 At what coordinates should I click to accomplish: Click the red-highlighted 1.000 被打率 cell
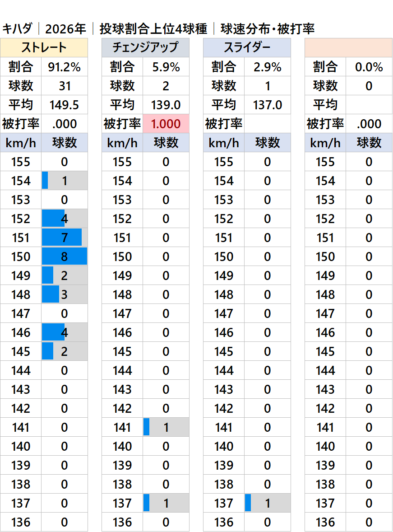pos(166,124)
